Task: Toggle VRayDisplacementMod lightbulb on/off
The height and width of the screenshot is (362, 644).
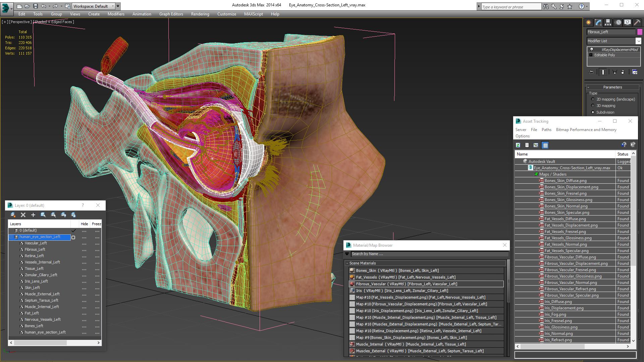Action: (x=592, y=50)
